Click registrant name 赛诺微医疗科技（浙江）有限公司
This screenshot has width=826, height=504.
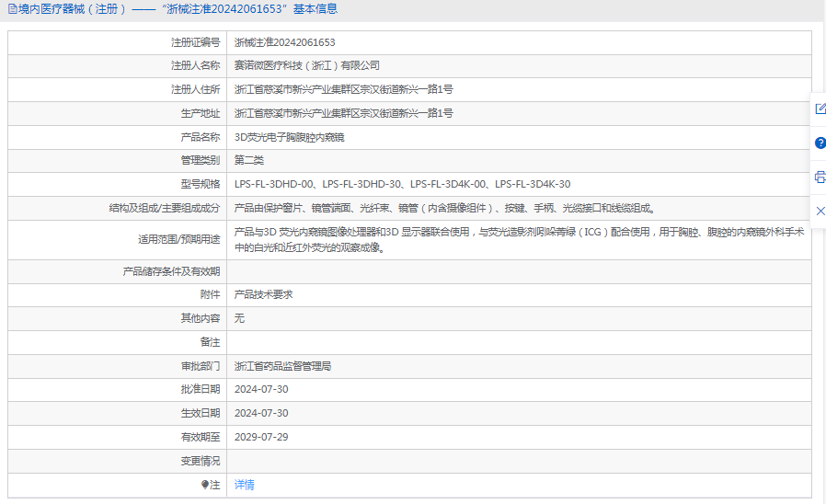coord(307,65)
